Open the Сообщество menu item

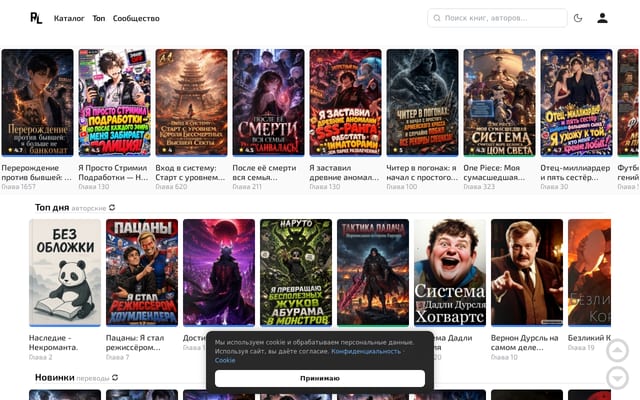pyautogui.click(x=136, y=18)
